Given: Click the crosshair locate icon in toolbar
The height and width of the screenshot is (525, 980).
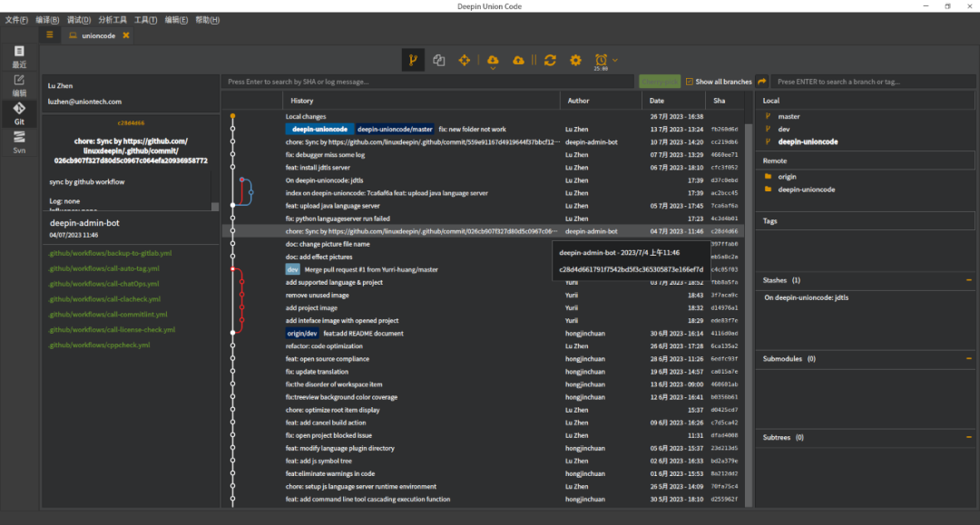Looking at the screenshot, I should pos(464,60).
